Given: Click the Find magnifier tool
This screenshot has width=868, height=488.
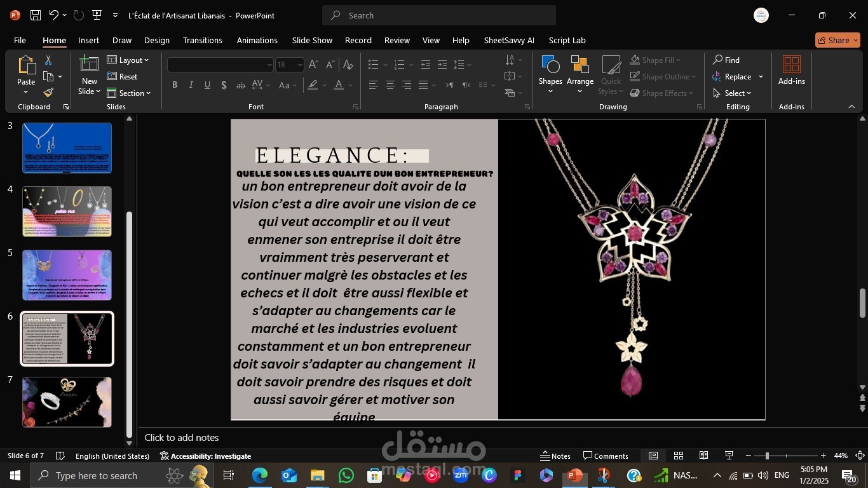Looking at the screenshot, I should pyautogui.click(x=726, y=60).
